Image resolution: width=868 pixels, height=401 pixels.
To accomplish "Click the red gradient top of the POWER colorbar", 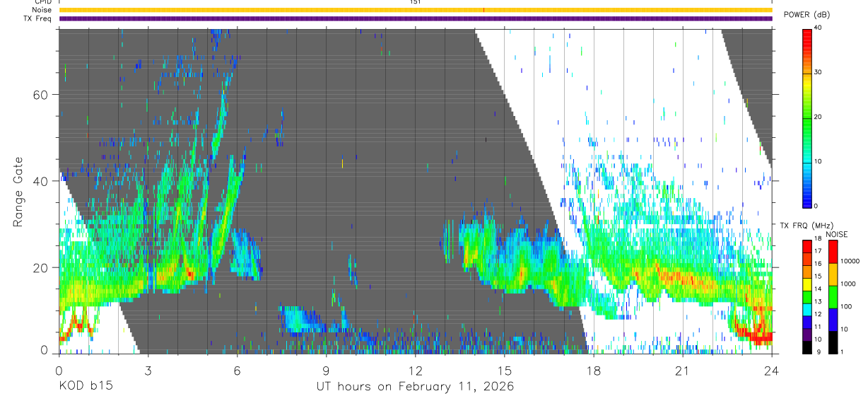I will [807, 39].
